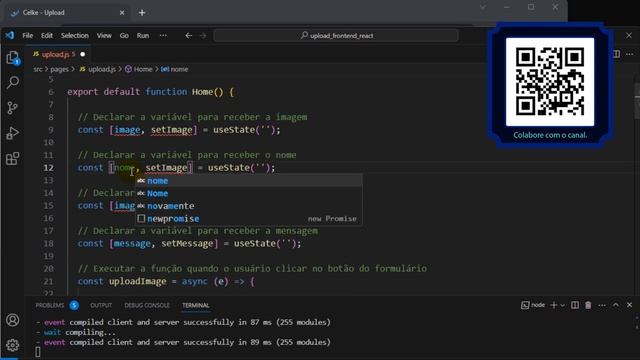Click the nome breadcrumb
Screen dimensions: 640x360
179,69
